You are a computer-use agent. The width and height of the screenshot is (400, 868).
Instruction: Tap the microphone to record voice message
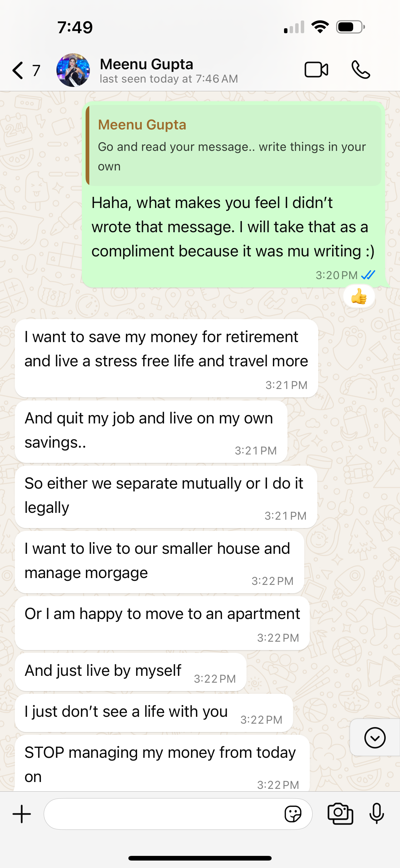point(376,814)
